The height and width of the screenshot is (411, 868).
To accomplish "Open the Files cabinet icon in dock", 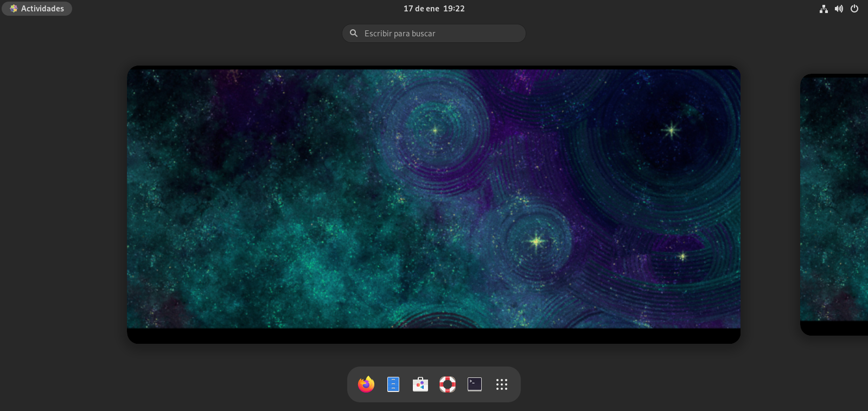I will [x=393, y=384].
